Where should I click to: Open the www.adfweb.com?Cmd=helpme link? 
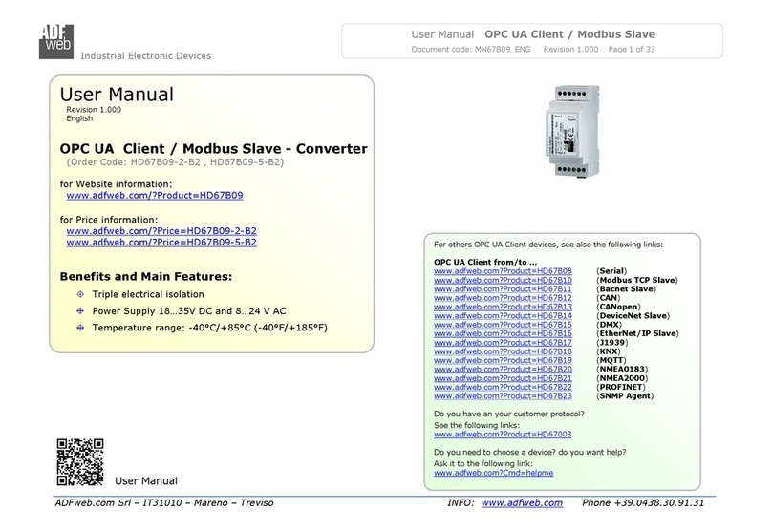pyautogui.click(x=493, y=473)
